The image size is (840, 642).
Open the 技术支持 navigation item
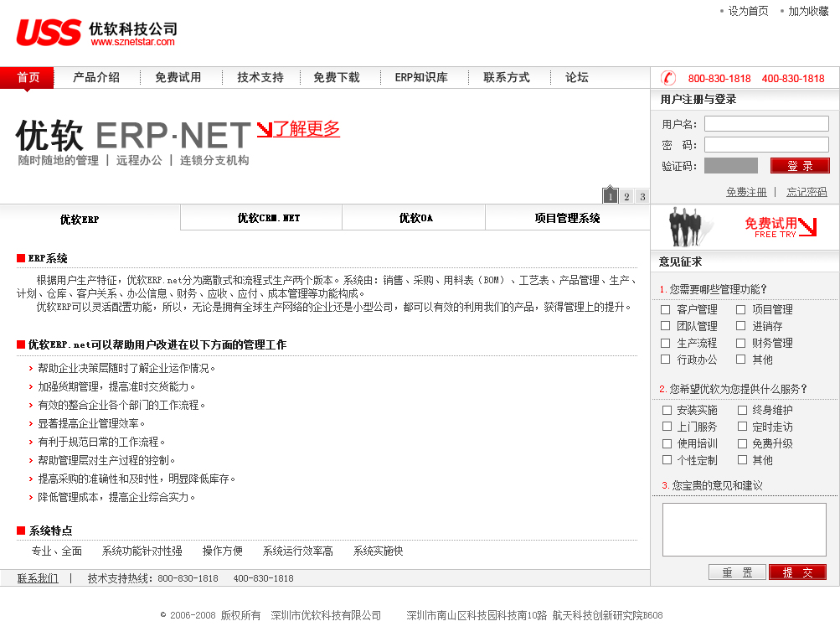click(x=260, y=78)
